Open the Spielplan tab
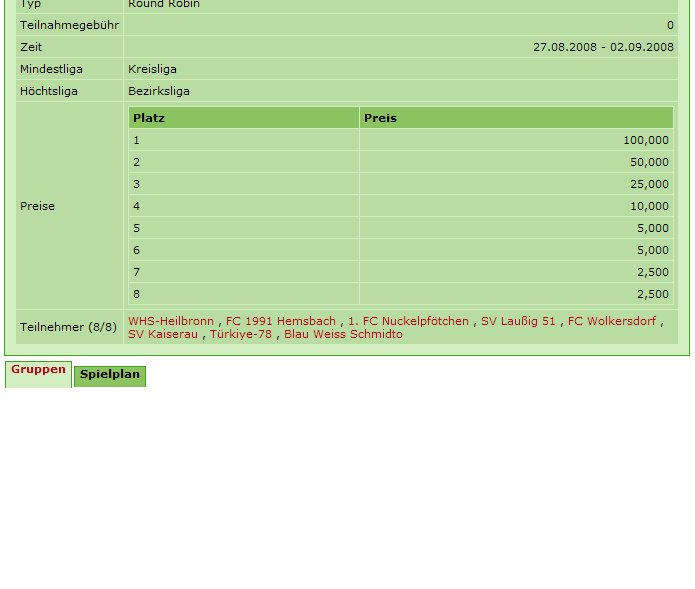Image resolution: width=695 pixels, height=589 pixels. 110,374
